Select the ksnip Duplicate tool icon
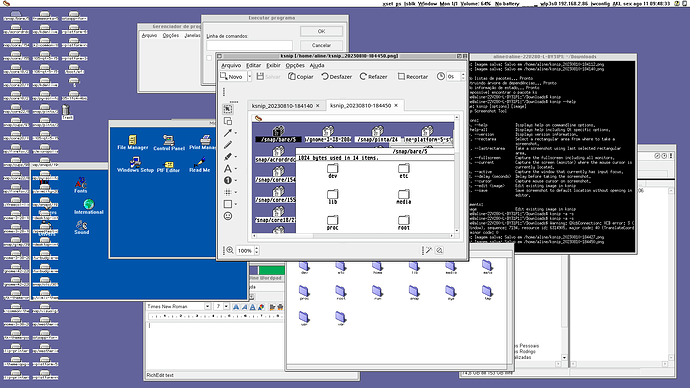Screen dimensions: 690x388 coord(228,121)
